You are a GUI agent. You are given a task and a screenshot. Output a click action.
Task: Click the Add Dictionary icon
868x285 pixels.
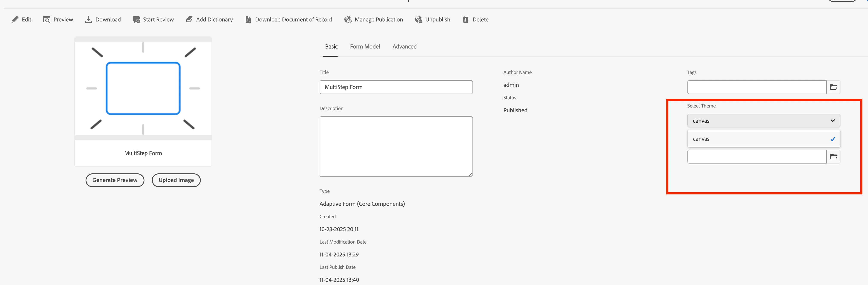[x=189, y=20]
